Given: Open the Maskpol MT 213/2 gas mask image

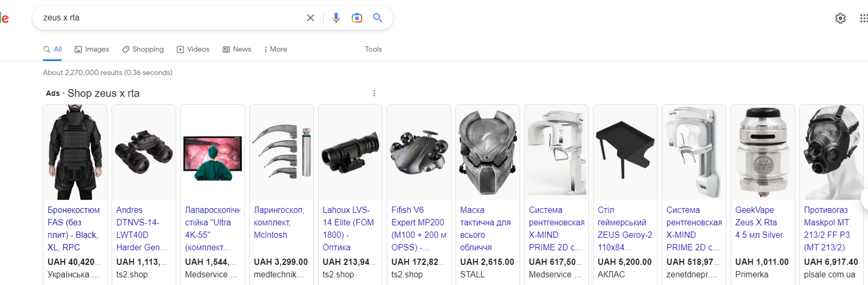Looking at the screenshot, I should coord(831,152).
